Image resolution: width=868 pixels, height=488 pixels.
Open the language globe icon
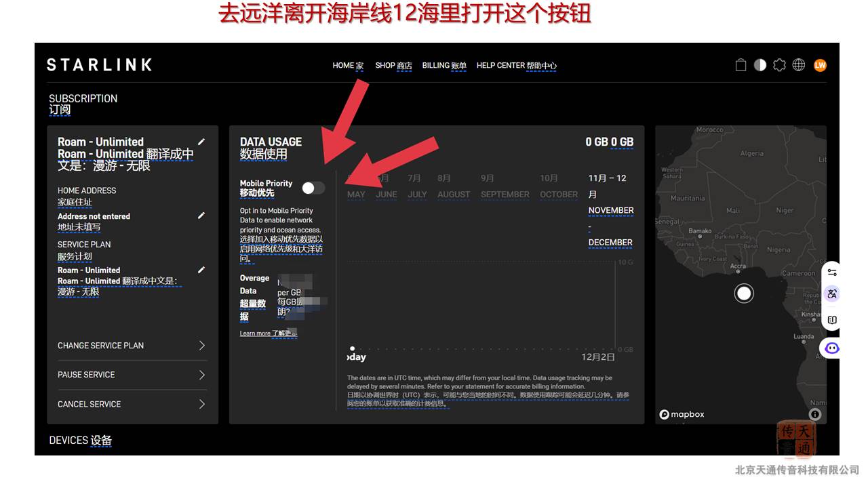click(x=800, y=65)
